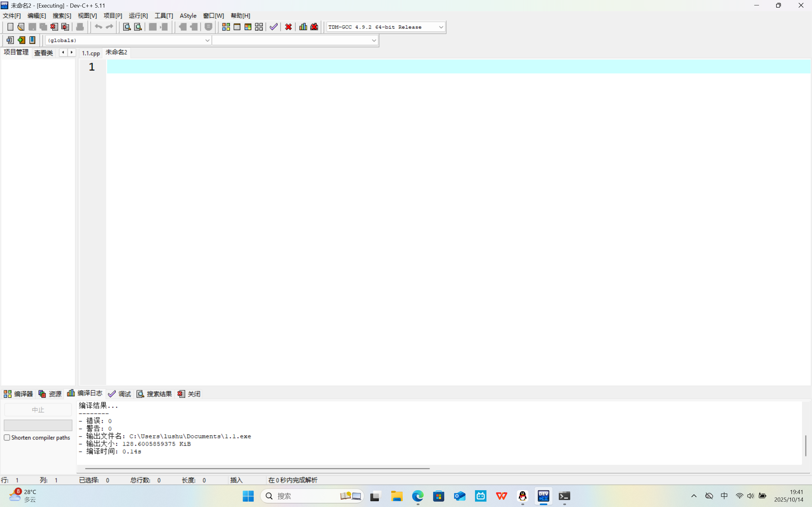Image resolution: width=812 pixels, height=507 pixels.
Task: Click the Rebuild All four-squares icon
Action: pos(259,27)
